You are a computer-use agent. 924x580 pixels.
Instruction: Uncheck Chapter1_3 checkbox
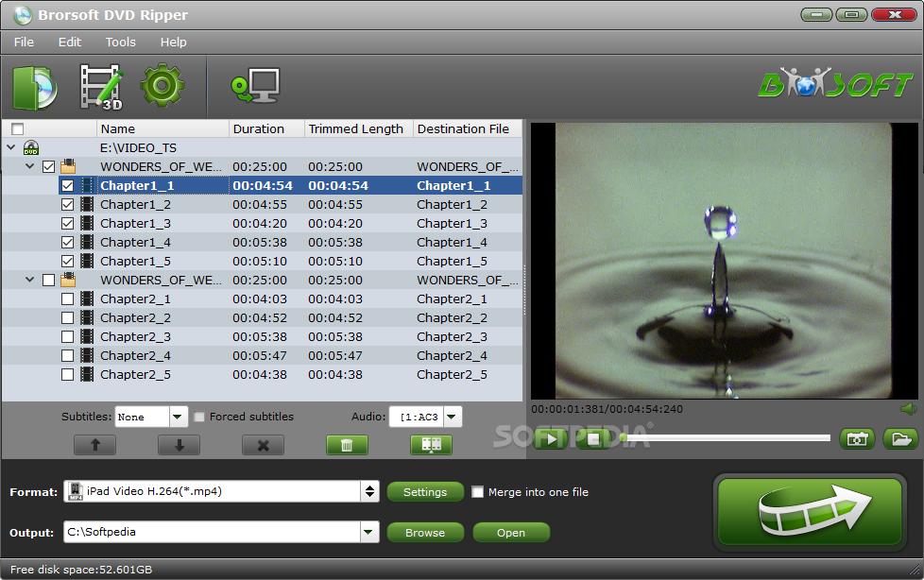tap(68, 223)
